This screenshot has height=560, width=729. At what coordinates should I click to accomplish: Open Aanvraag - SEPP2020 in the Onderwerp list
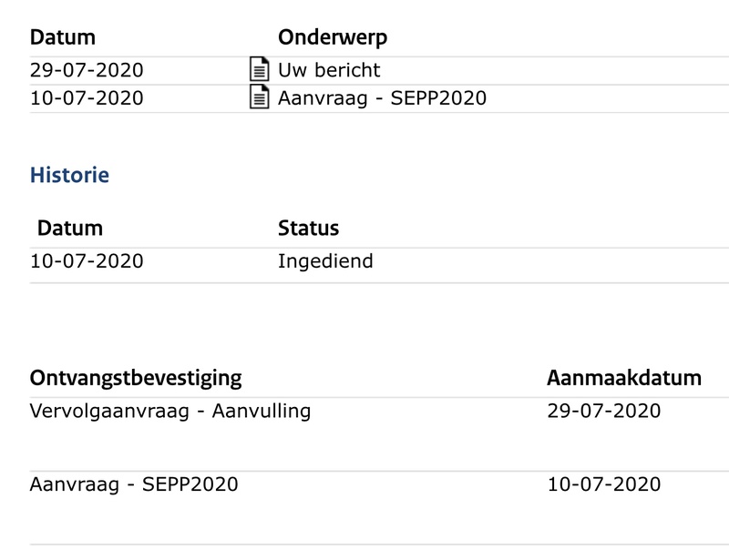382,98
